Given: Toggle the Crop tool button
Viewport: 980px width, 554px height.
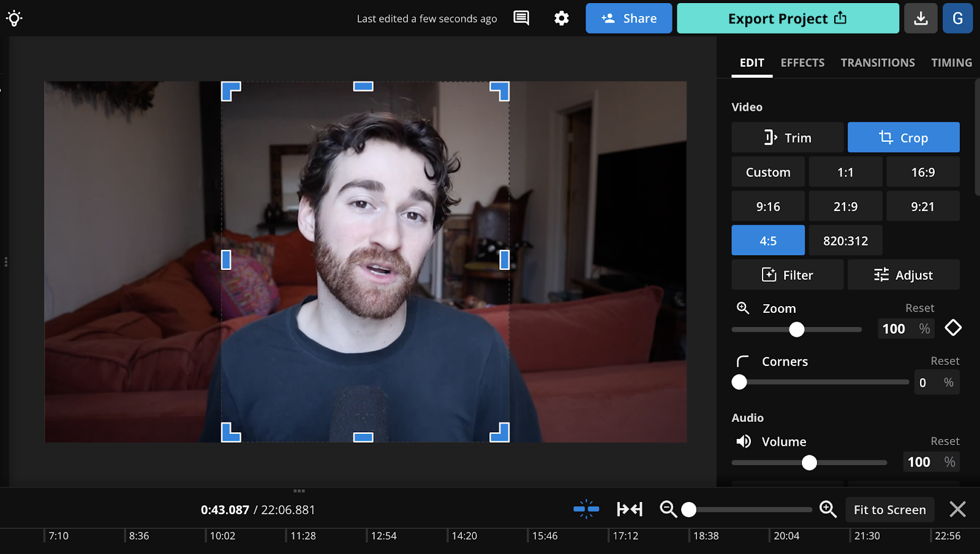Looking at the screenshot, I should click(903, 137).
